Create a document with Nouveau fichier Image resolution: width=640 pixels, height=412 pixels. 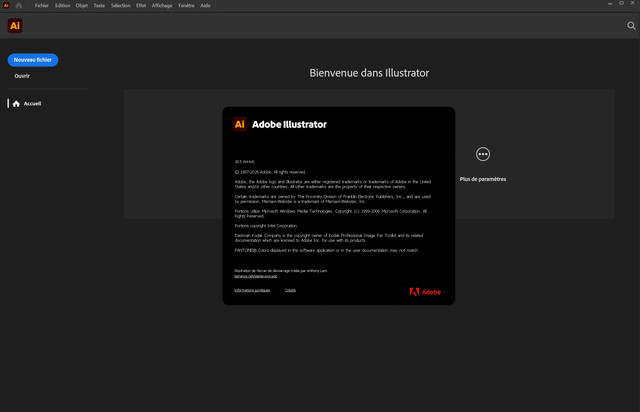(x=33, y=60)
